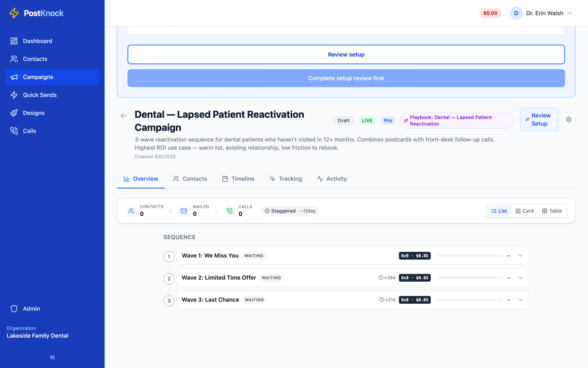Click Wave 2 progress bar

[470, 278]
